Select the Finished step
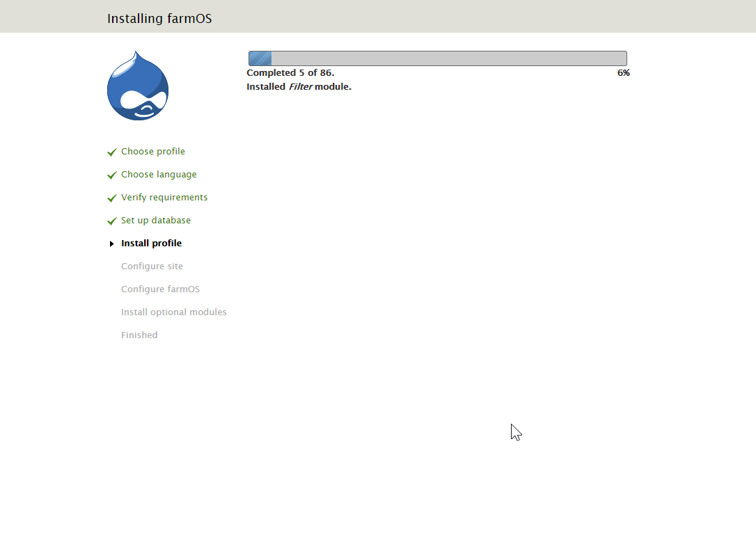This screenshot has height=542, width=756. click(x=139, y=335)
